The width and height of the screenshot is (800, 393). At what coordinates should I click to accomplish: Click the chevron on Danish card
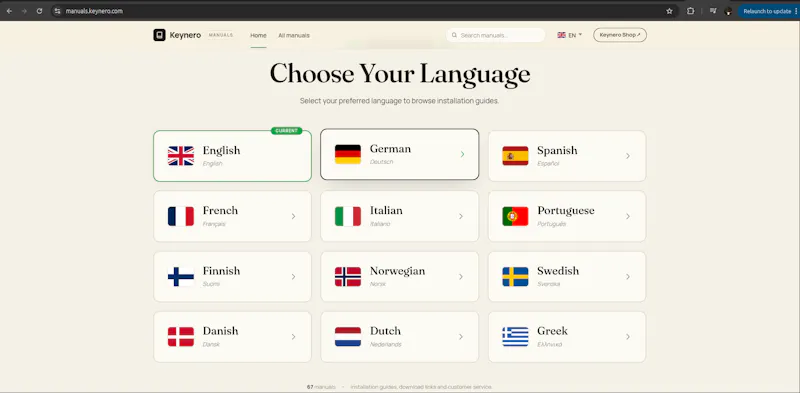[x=293, y=337]
